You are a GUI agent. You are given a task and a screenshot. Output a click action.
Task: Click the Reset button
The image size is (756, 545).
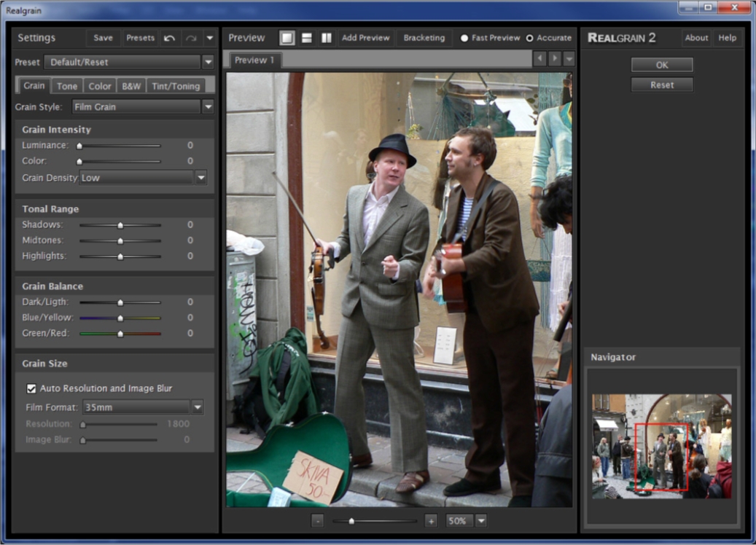[662, 85]
